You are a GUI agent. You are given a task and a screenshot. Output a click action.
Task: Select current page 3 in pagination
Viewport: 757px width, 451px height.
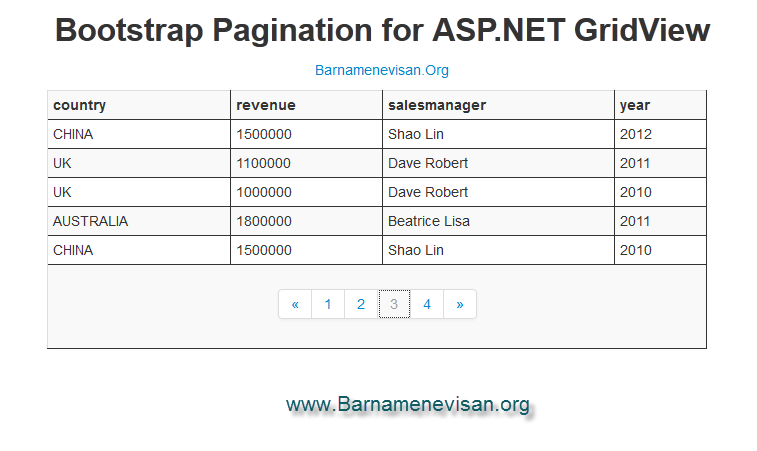394,304
